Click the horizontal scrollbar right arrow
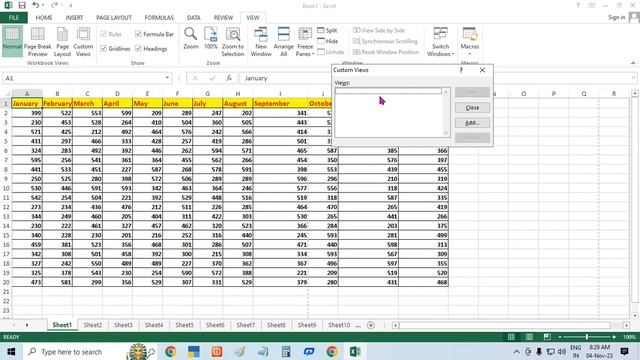The height and width of the screenshot is (360, 640). (x=626, y=325)
